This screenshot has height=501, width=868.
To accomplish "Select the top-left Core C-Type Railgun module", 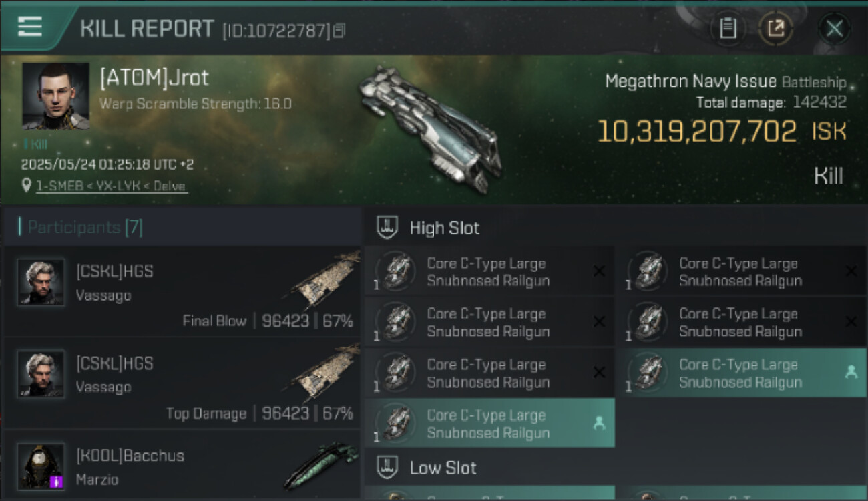I will [x=489, y=271].
